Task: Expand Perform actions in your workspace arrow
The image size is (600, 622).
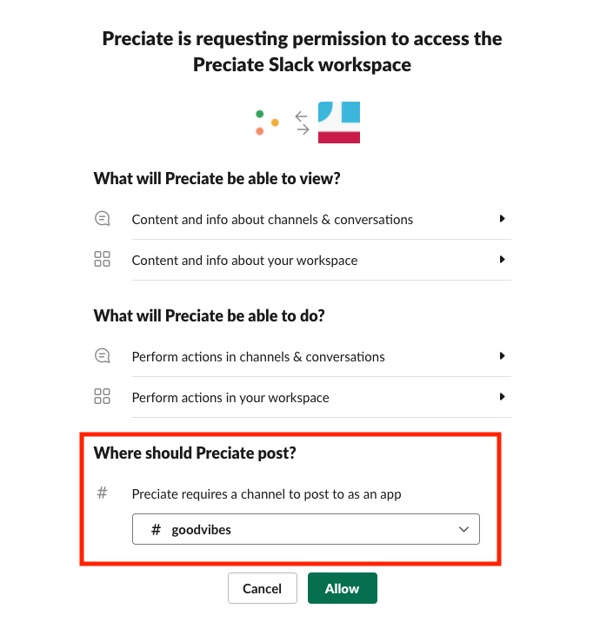Action: tap(502, 397)
